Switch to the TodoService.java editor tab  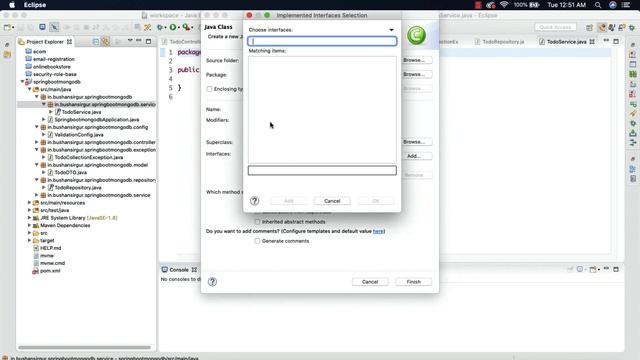(567, 42)
